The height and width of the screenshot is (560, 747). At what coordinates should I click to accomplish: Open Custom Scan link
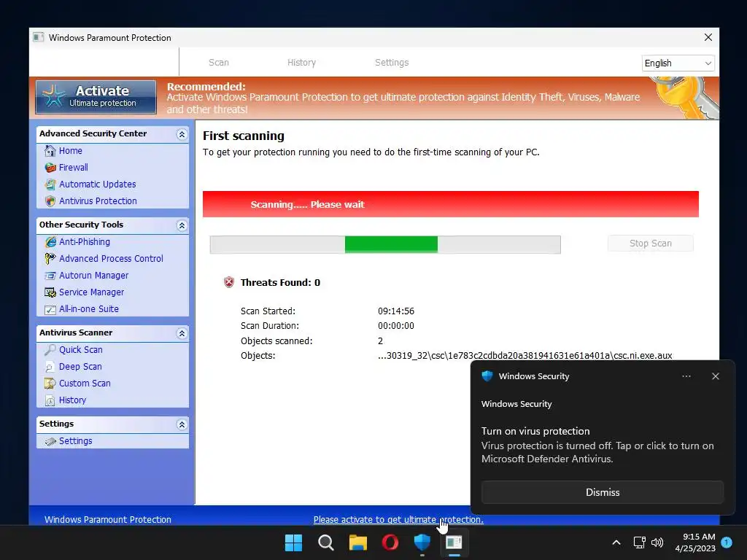point(85,384)
